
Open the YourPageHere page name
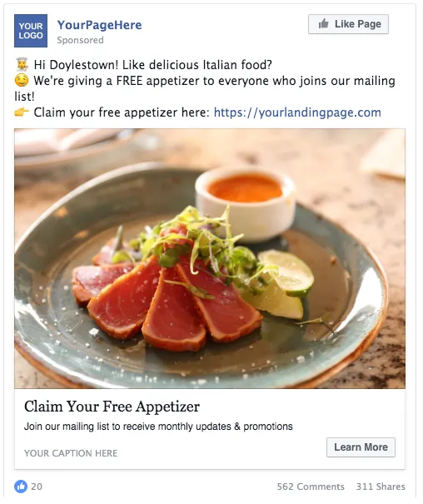click(x=99, y=25)
